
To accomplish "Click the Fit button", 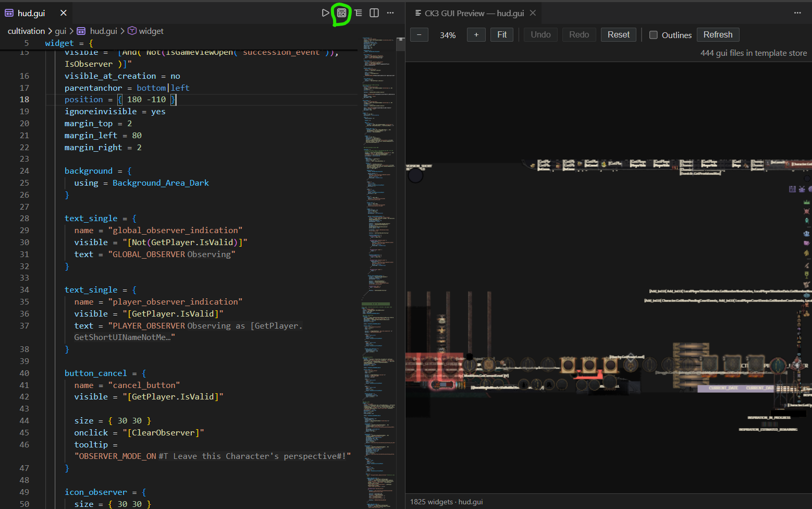I will coord(502,35).
